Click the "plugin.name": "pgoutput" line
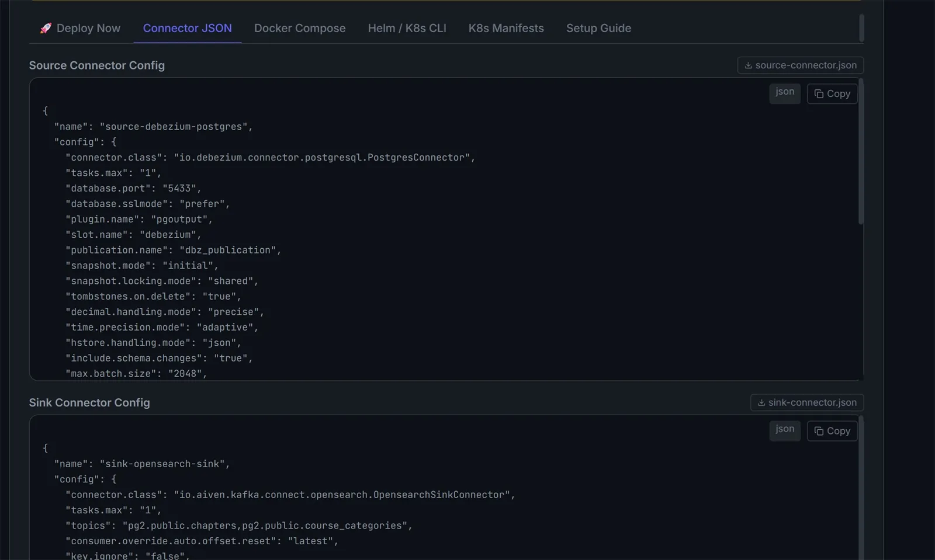Viewport: 935px width, 560px height. tap(139, 220)
